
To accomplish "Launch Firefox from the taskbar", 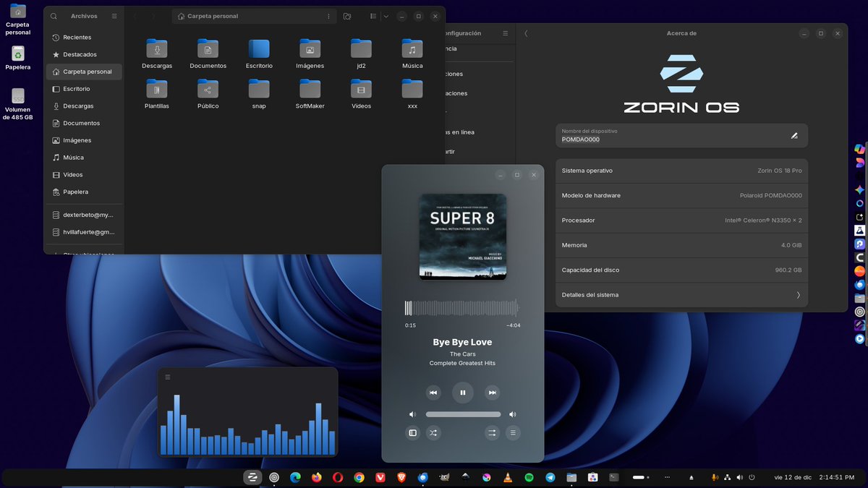I will point(316,477).
